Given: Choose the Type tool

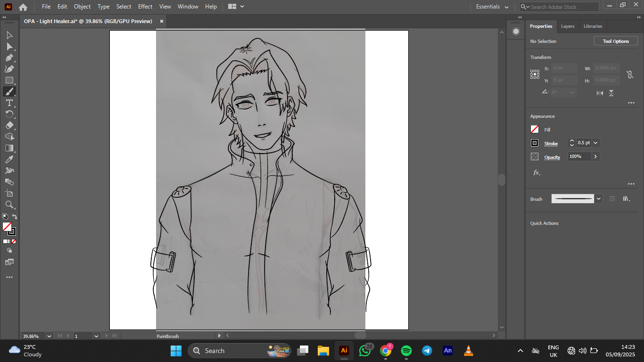Looking at the screenshot, I should [9, 103].
